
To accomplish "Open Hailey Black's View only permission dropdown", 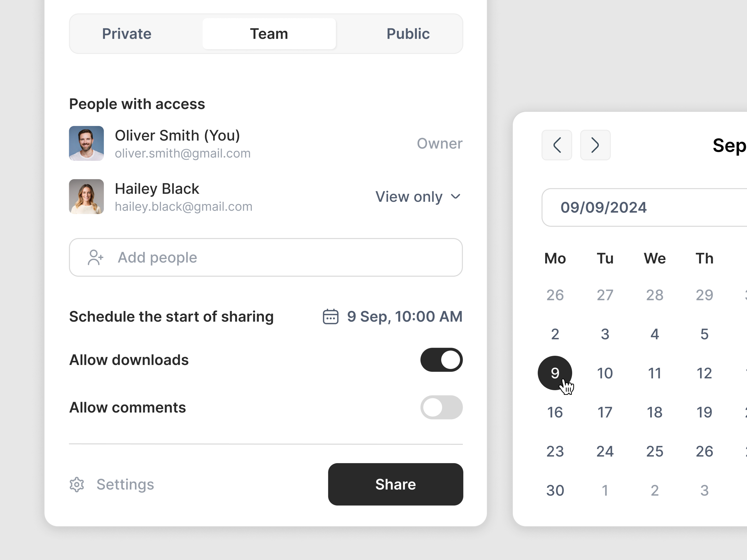I will tap(418, 196).
